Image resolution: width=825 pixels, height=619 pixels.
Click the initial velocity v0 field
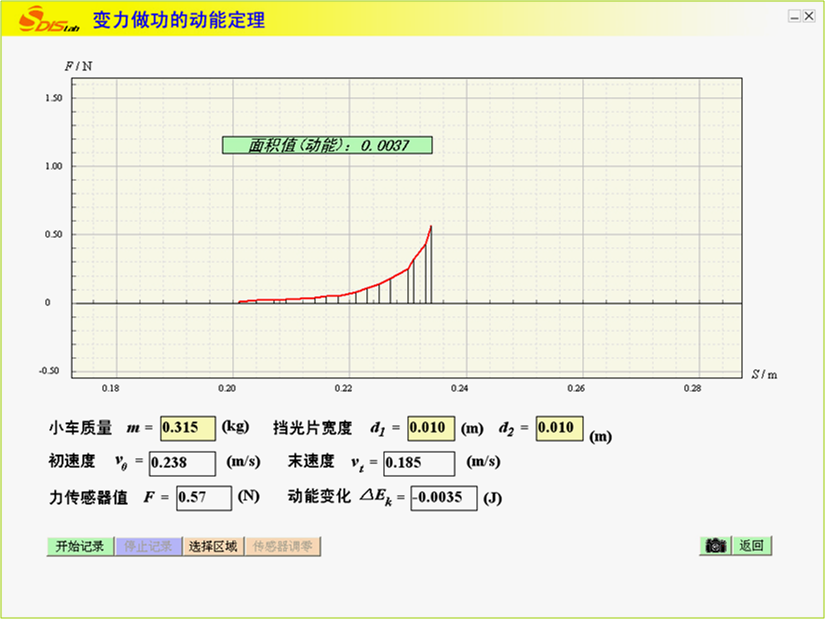click(182, 463)
